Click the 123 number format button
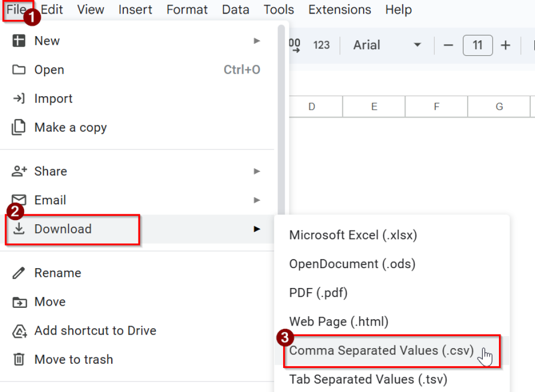Viewport: 535px width, 392px height. coord(321,45)
